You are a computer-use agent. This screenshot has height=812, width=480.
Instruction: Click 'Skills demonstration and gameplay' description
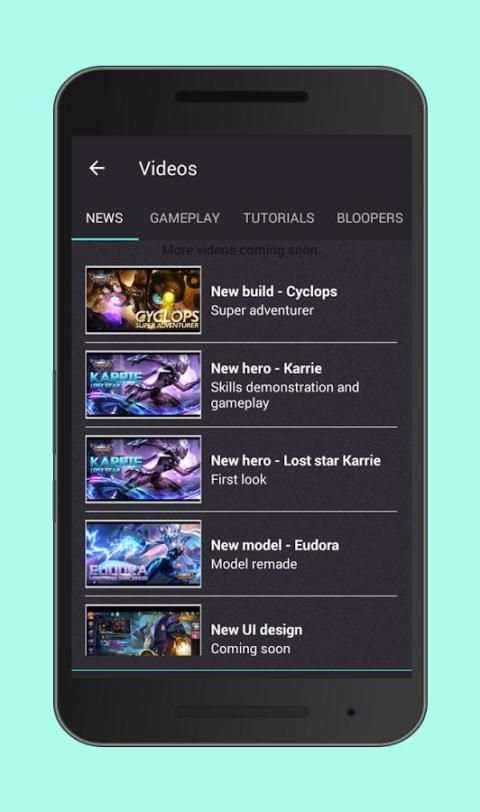pos(285,395)
